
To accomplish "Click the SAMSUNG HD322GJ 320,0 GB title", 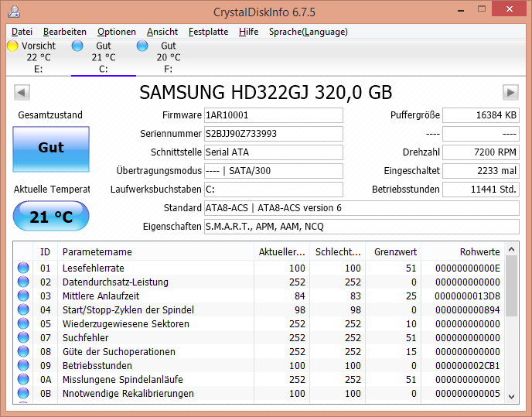I will coord(266,92).
